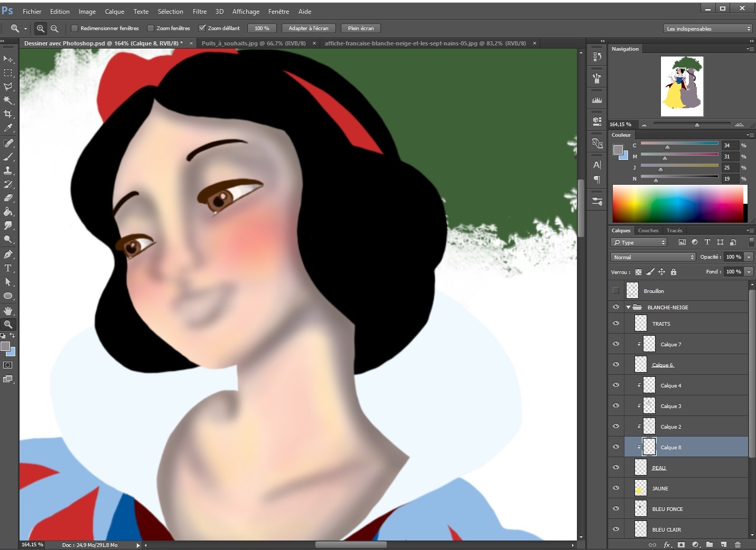Image resolution: width=756 pixels, height=550 pixels.
Task: Open the Paragraph panel
Action: [x=596, y=179]
